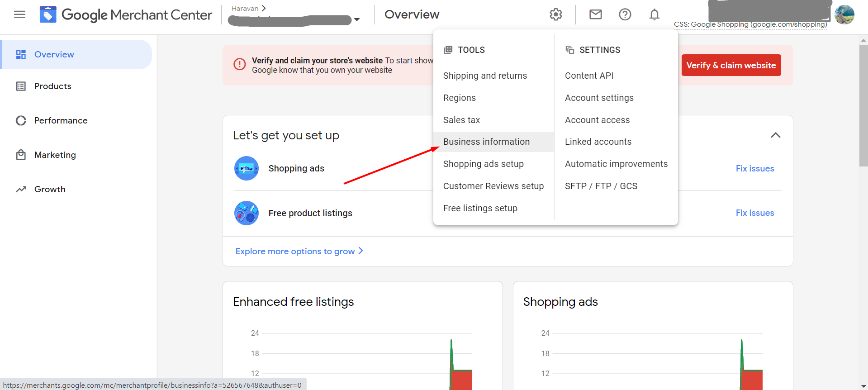Collapse the "Let's get you set up" card
This screenshot has width=868, height=390.
[775, 135]
